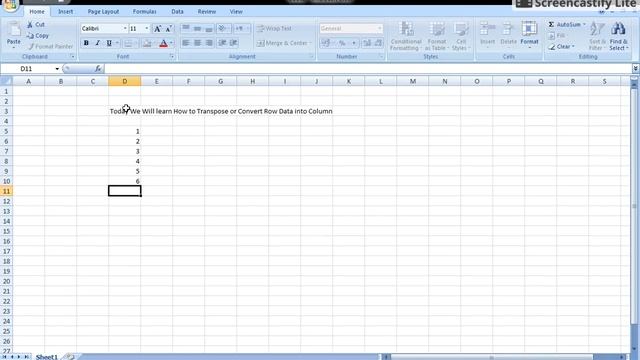Decrease cell indent
The width and height of the screenshot is (640, 360).
tap(222, 43)
